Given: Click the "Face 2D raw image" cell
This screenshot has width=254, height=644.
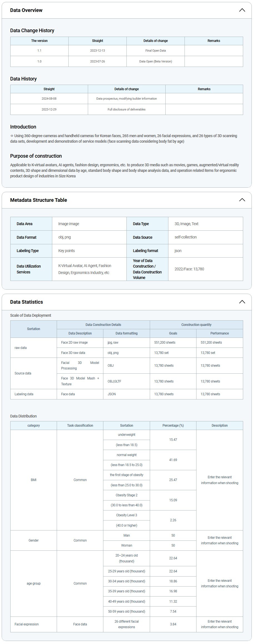Looking at the screenshot, I should tap(74, 343).
